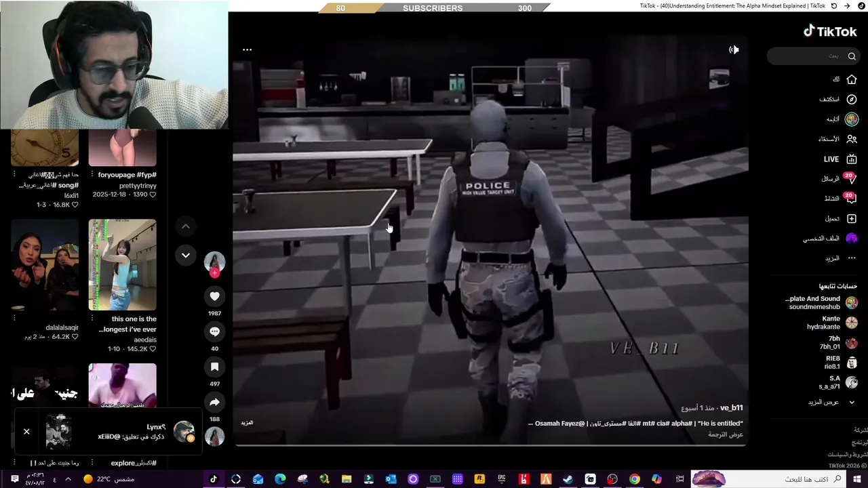Viewport: 868px width, 488px height.
Task: Open the LIVE section icon
Action: [x=852, y=159]
